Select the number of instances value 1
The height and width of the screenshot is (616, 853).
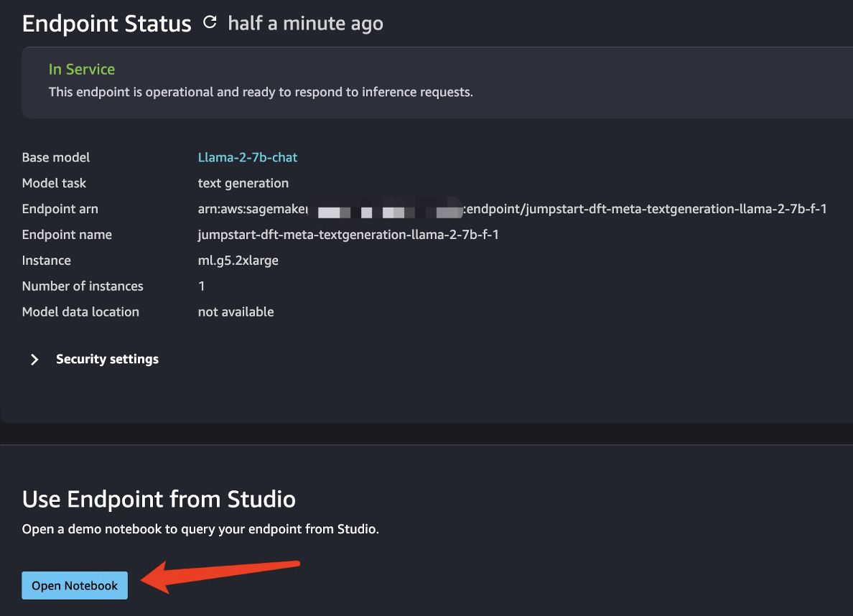tap(201, 286)
